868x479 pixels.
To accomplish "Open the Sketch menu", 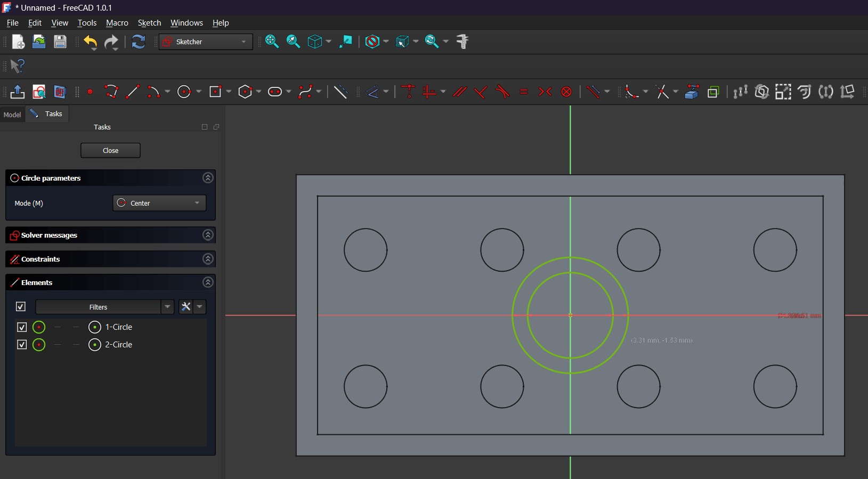I will click(x=149, y=23).
